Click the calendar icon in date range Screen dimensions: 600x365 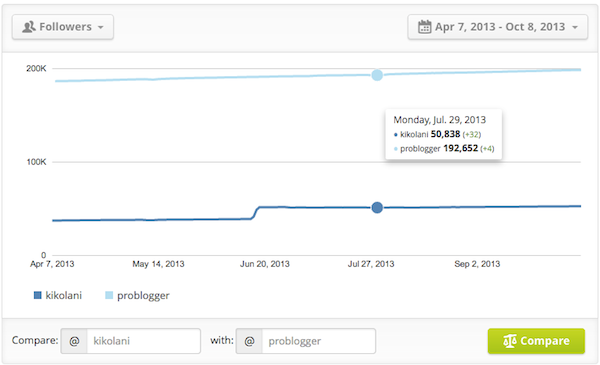(x=424, y=27)
